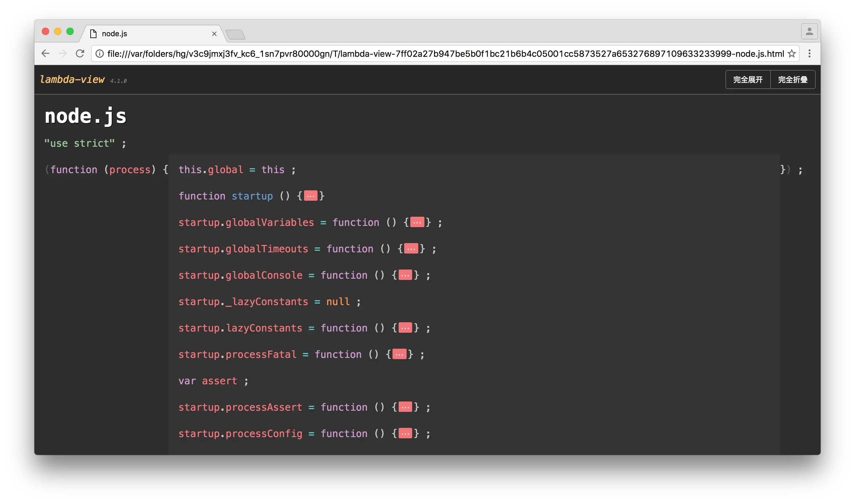Click the site info icon in address bar
This screenshot has width=855, height=504.
pyautogui.click(x=100, y=53)
